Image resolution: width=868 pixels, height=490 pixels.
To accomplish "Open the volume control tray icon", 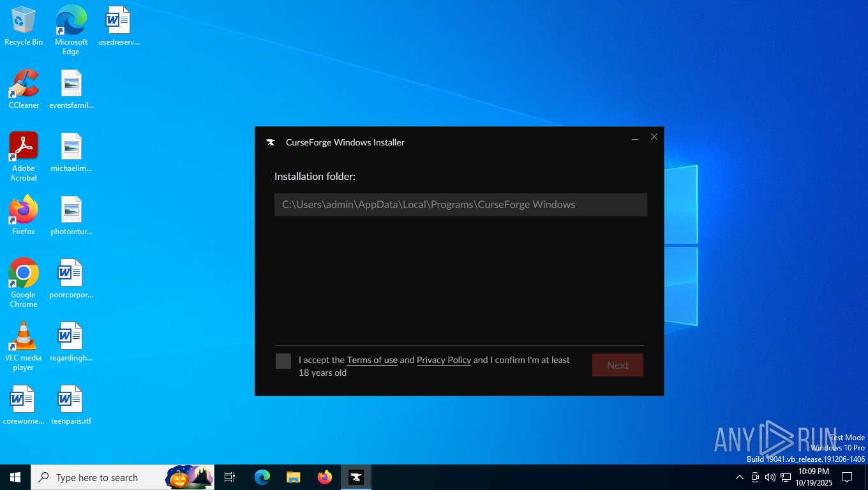I will [770, 477].
